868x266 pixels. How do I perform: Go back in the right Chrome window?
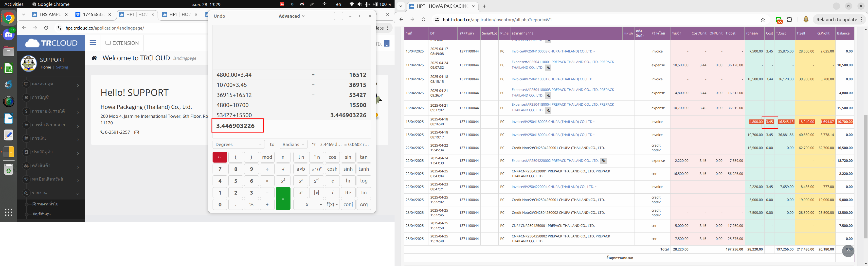pos(401,19)
